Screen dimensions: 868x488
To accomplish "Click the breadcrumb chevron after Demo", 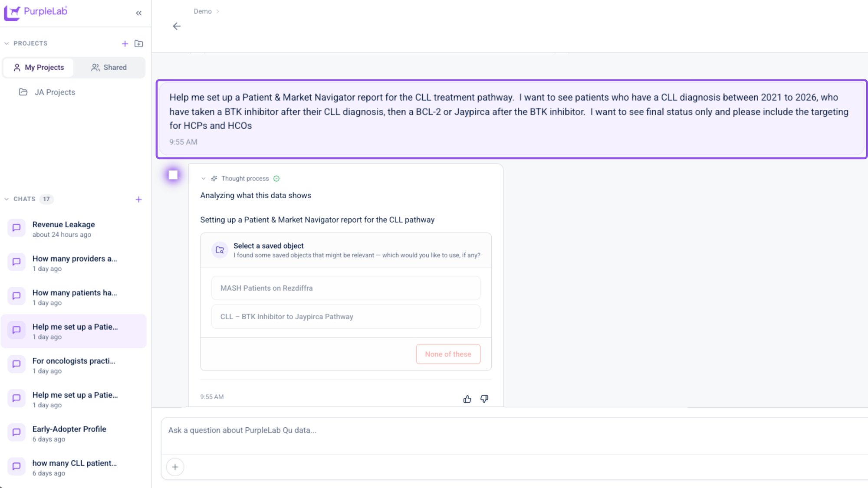I will coord(218,11).
